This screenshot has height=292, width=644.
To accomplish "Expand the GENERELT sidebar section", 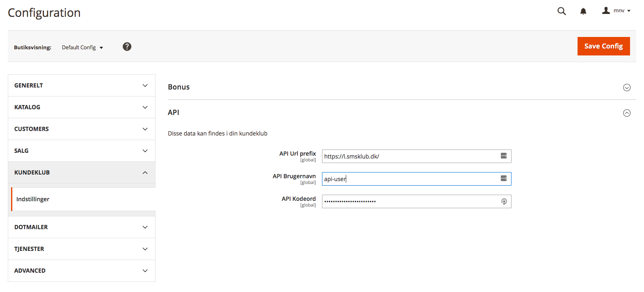I will 82,85.
